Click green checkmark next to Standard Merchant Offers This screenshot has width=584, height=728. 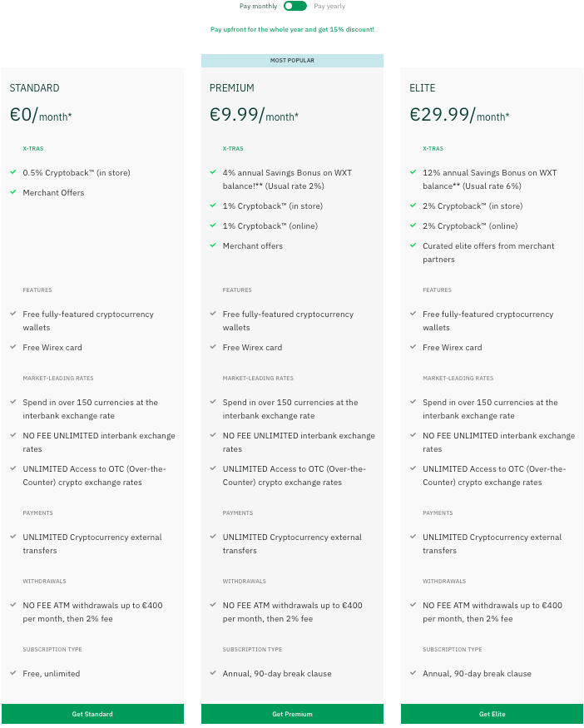(13, 191)
